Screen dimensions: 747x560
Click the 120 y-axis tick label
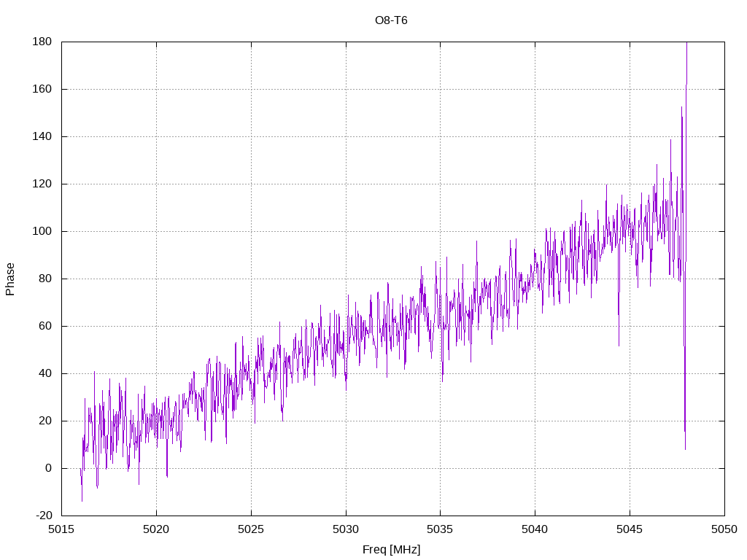[x=42, y=184]
